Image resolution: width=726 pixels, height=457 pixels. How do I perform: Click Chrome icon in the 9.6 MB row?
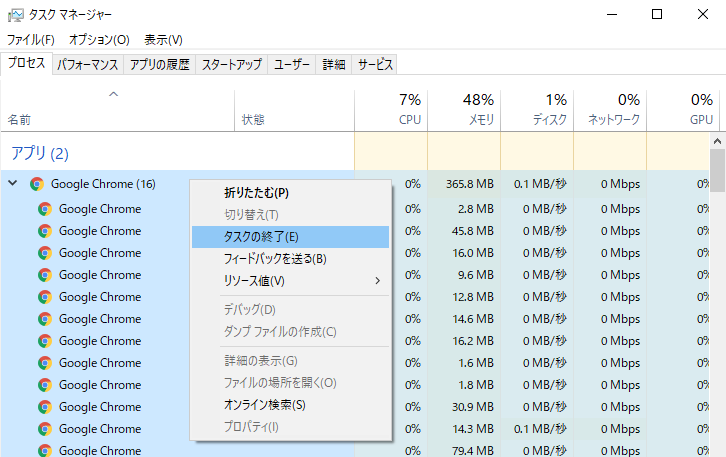(45, 275)
